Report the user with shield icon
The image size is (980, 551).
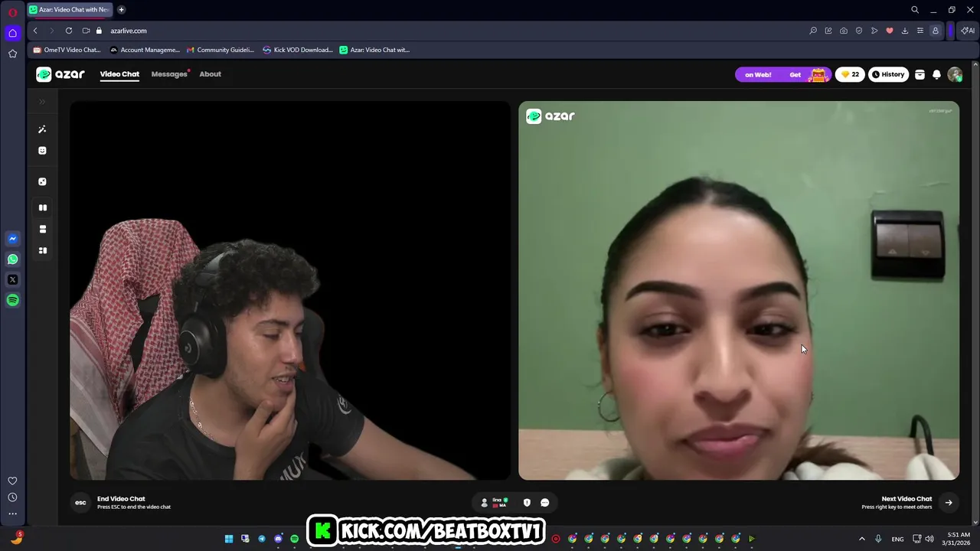[527, 503]
